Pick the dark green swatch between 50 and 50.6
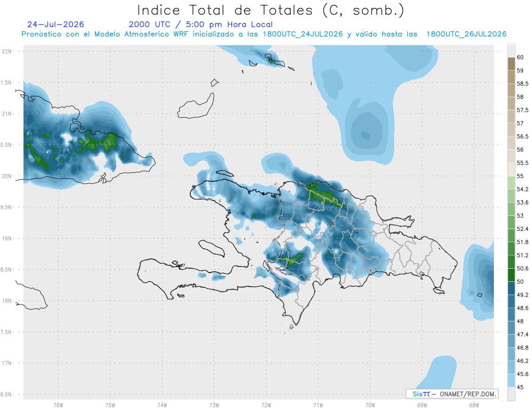The height and width of the screenshot is (411, 532). [x=511, y=275]
